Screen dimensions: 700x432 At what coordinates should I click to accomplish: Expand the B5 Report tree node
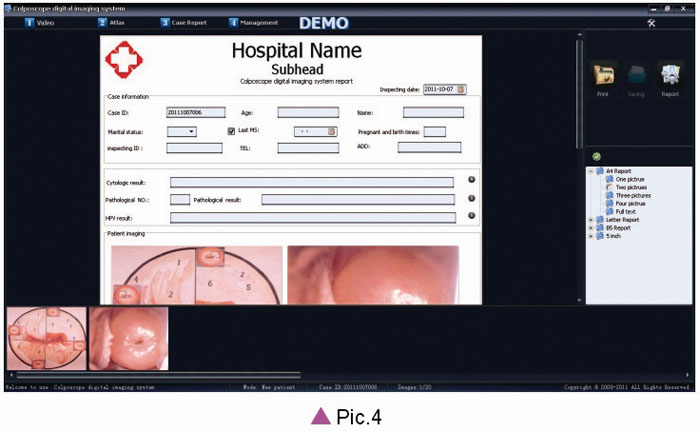coord(591,228)
